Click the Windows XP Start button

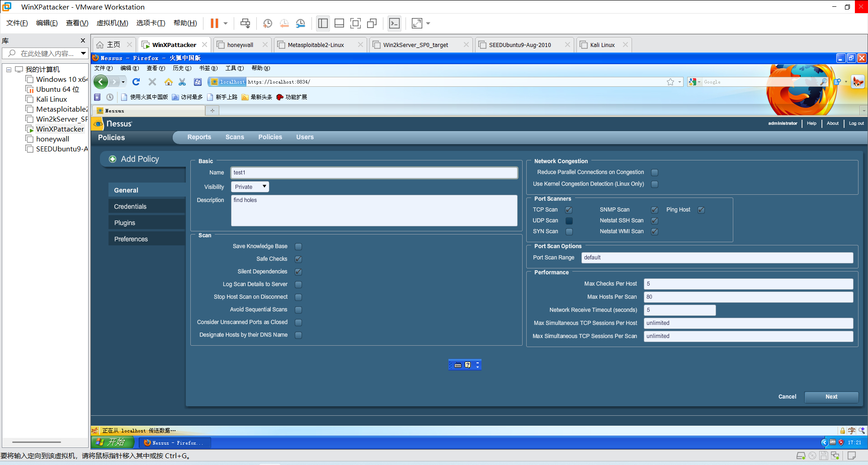[x=113, y=442]
